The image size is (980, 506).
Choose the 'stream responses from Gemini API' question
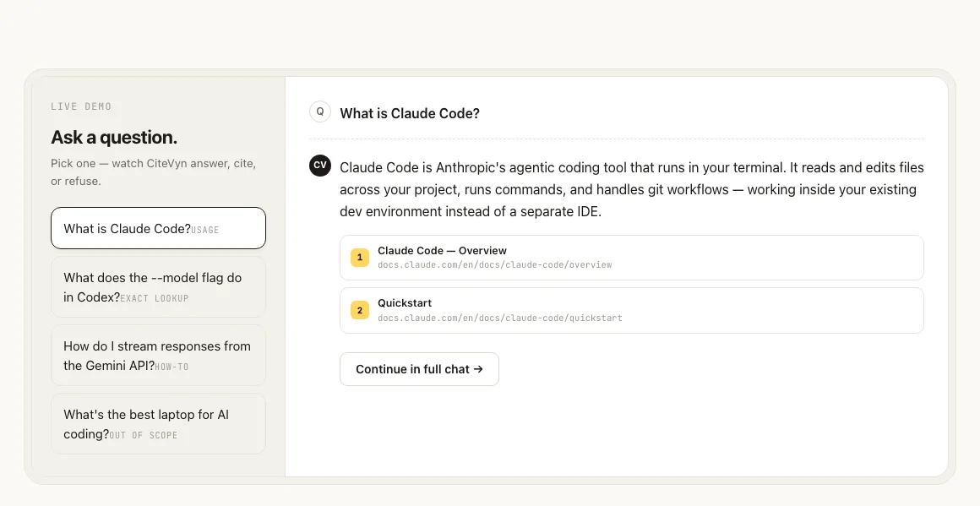pos(158,356)
